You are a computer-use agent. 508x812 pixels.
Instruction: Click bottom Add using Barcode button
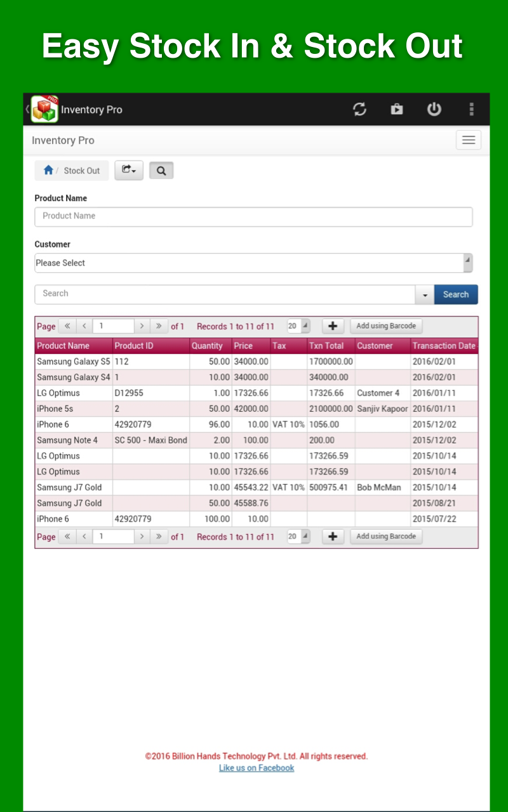(x=386, y=537)
